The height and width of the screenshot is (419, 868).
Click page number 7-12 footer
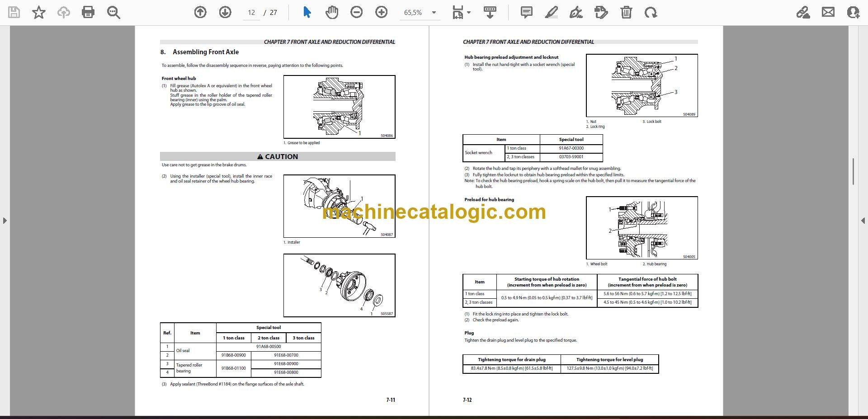click(467, 400)
